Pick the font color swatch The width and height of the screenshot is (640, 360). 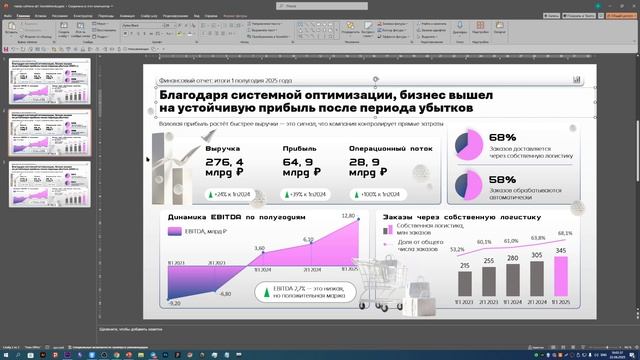pyautogui.click(x=190, y=33)
